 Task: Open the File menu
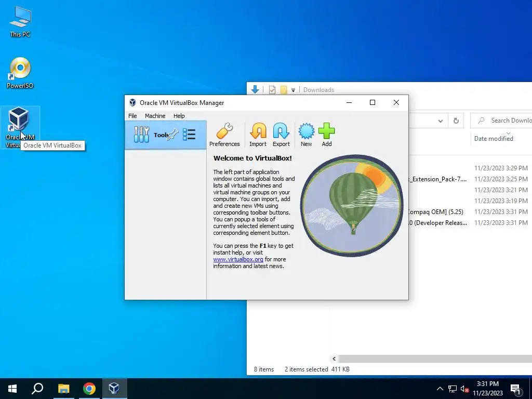tap(132, 116)
